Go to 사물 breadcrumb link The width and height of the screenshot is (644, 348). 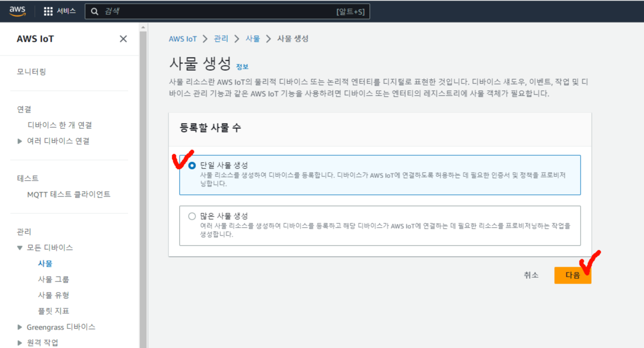(253, 39)
